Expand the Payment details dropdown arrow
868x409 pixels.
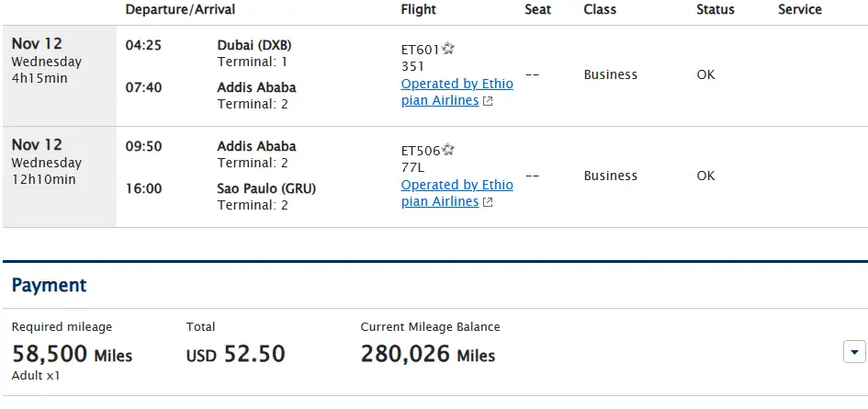point(854,351)
